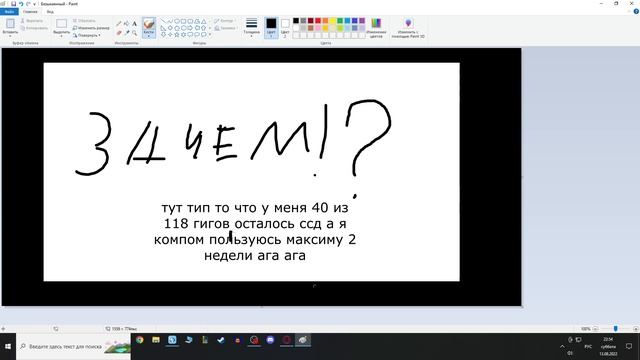
Task: Click the zoom out minus button
Action: (595, 329)
